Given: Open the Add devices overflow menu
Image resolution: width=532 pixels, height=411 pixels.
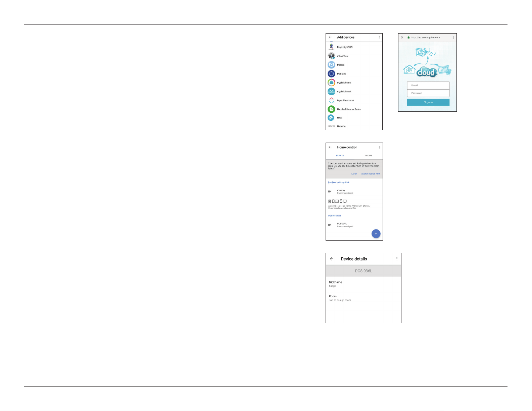Looking at the screenshot, I should [379, 37].
